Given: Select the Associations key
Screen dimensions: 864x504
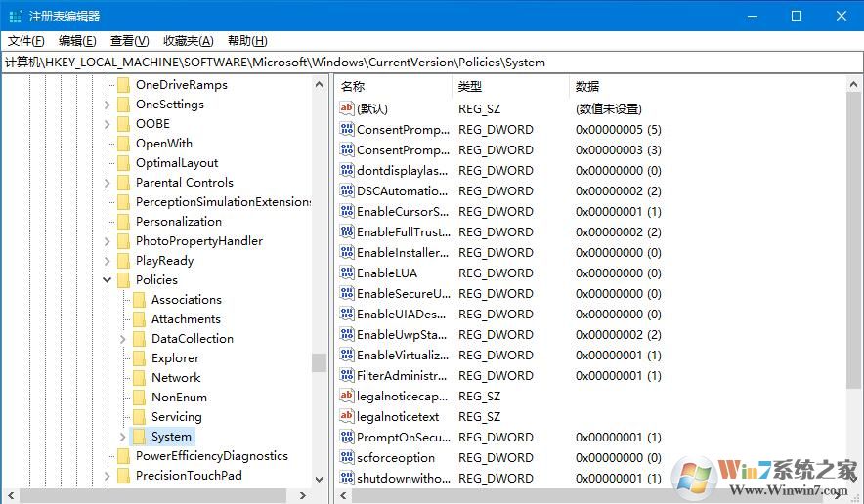Looking at the screenshot, I should [x=187, y=299].
